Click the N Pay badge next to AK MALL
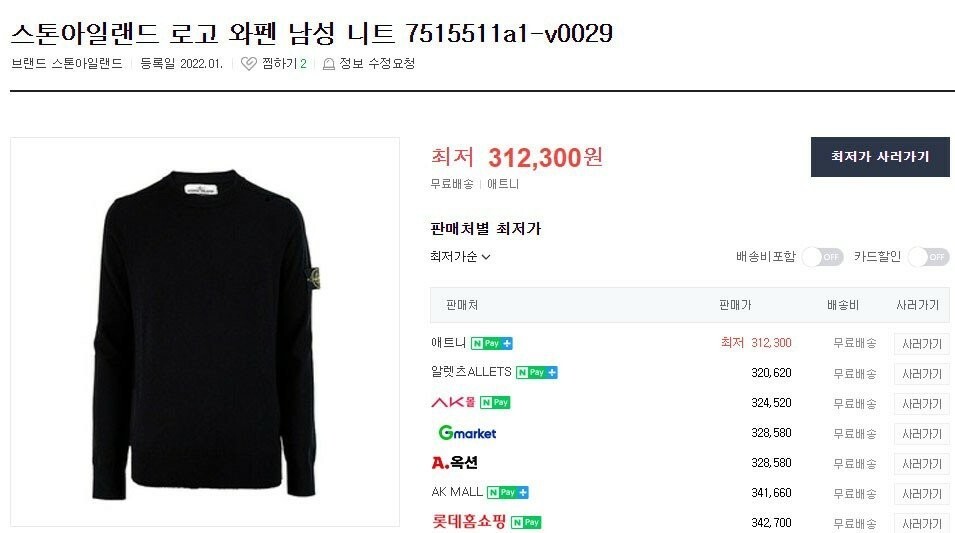This screenshot has height=533, width=955. pyautogui.click(x=507, y=492)
